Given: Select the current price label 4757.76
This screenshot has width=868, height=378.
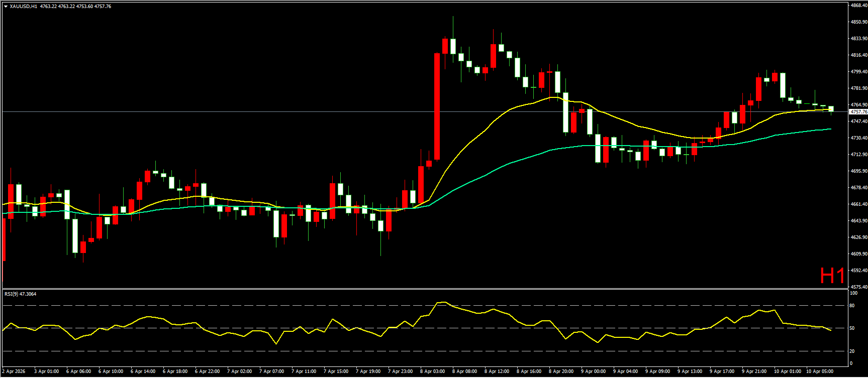Looking at the screenshot, I should tap(858, 112).
